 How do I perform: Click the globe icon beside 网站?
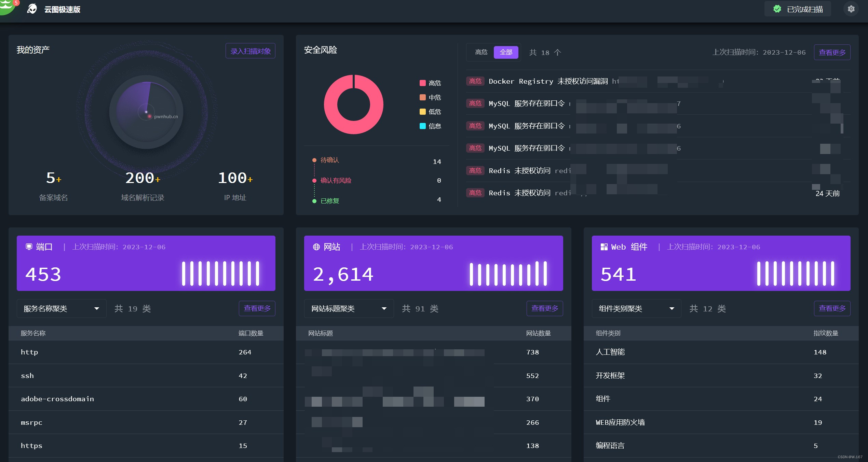coord(316,247)
